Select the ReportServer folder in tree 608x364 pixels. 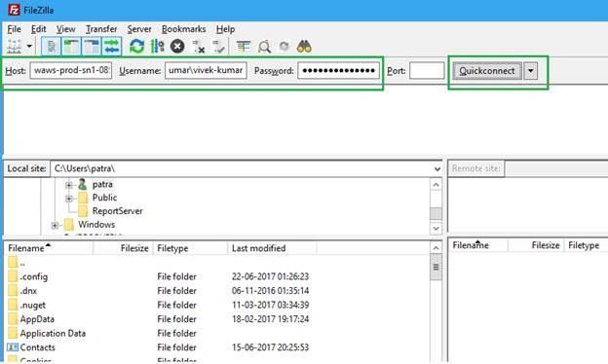click(x=118, y=211)
